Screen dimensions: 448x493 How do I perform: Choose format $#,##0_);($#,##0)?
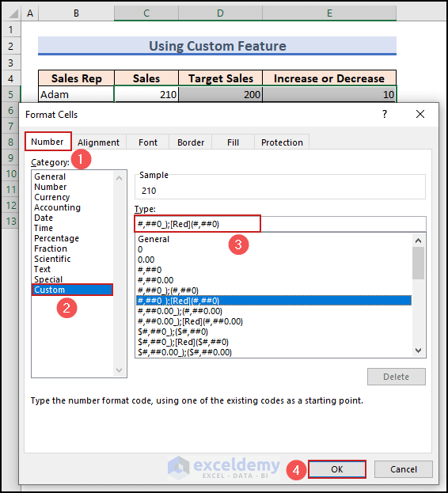coord(274,332)
